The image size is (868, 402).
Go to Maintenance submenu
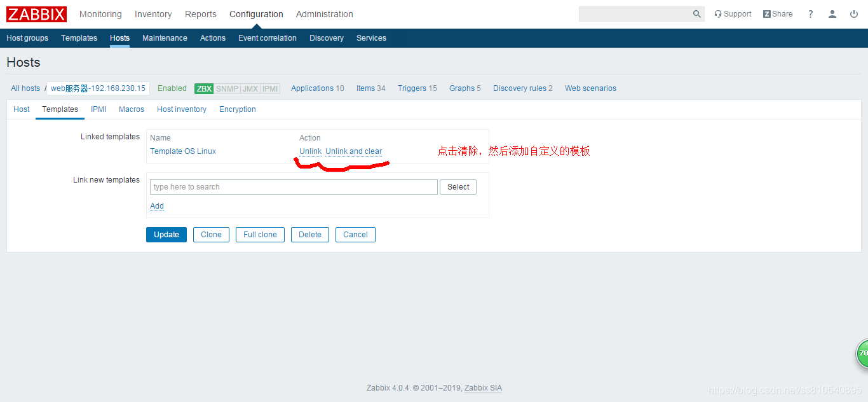pyautogui.click(x=165, y=38)
